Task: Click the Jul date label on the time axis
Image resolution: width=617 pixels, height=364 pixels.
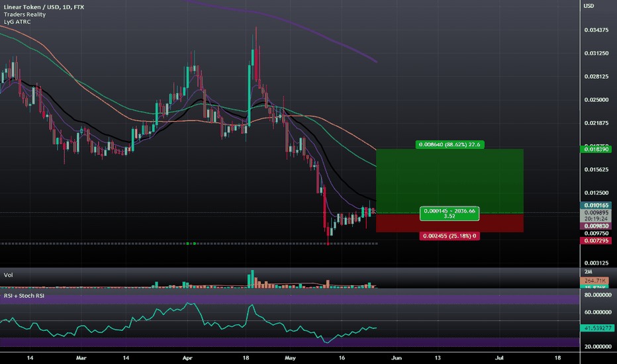Action: 499,357
